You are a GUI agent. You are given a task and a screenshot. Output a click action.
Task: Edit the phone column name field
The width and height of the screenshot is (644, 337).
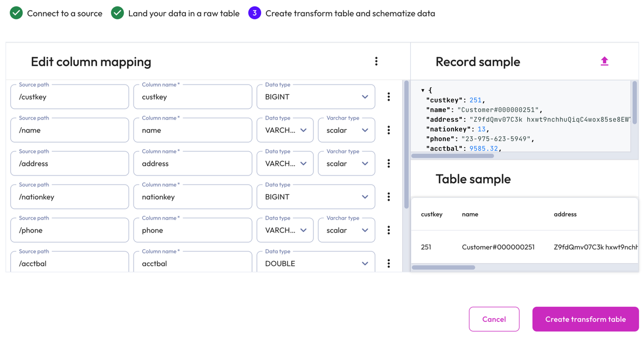193,230
